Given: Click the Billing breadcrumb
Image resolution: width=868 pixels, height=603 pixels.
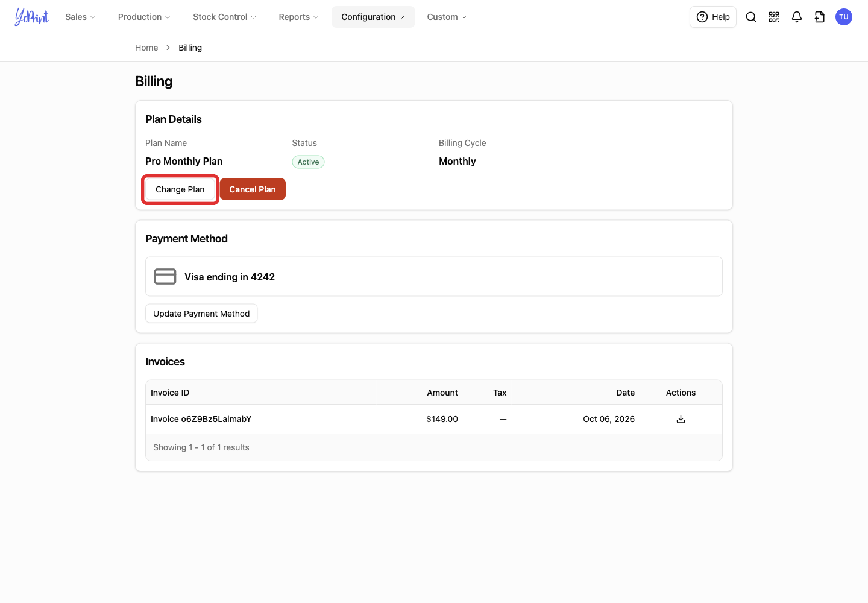Looking at the screenshot, I should [190, 48].
